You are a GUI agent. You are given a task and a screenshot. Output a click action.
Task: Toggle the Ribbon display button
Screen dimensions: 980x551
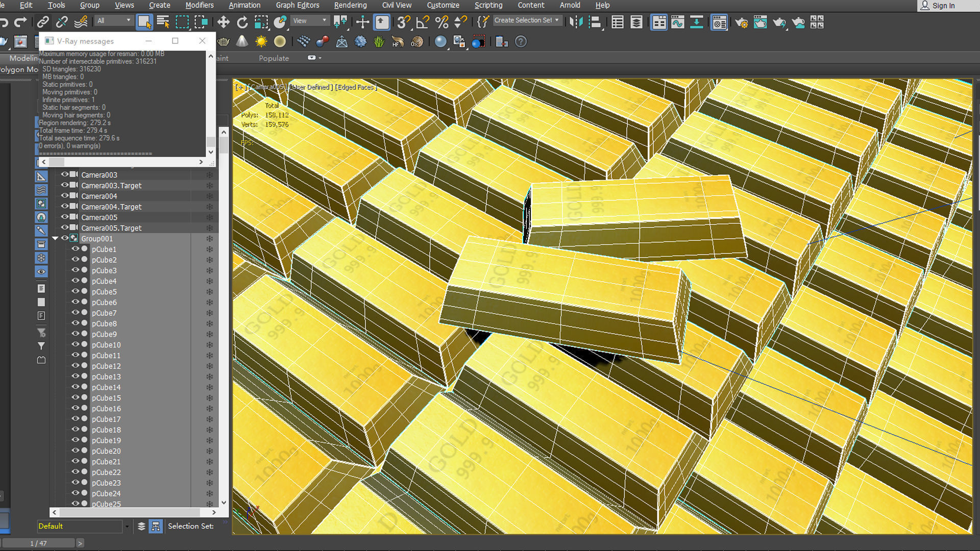pos(658,22)
